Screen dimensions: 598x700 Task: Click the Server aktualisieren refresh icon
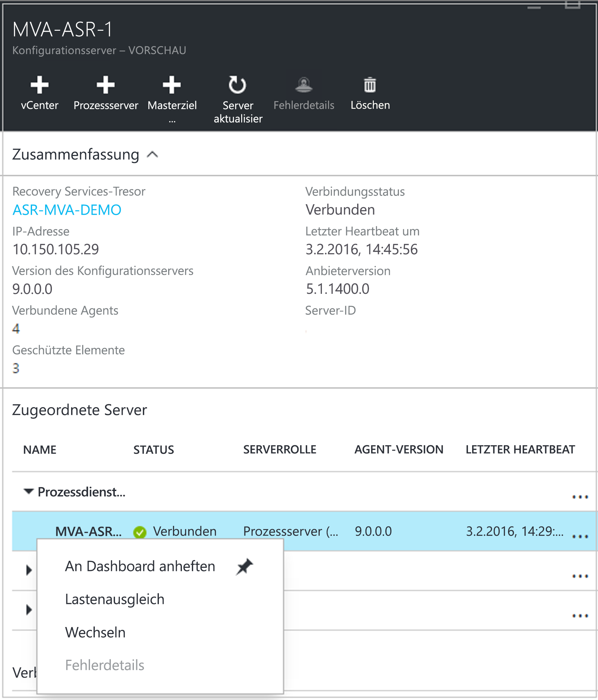(x=238, y=84)
